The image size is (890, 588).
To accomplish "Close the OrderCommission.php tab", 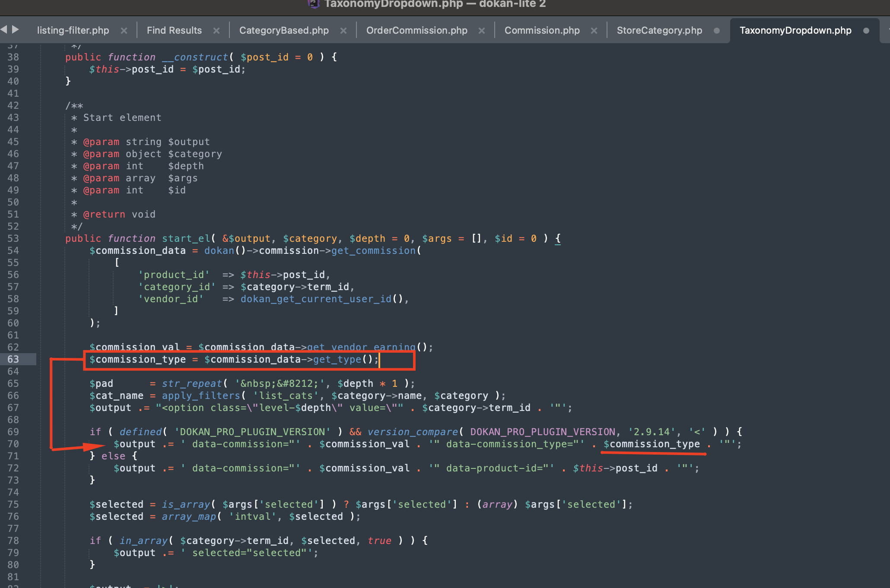I will tap(482, 31).
